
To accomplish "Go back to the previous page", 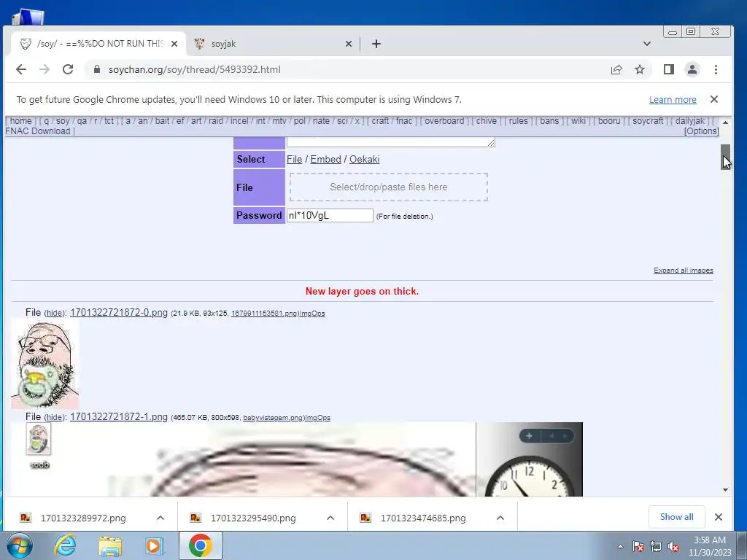I will point(21,69).
